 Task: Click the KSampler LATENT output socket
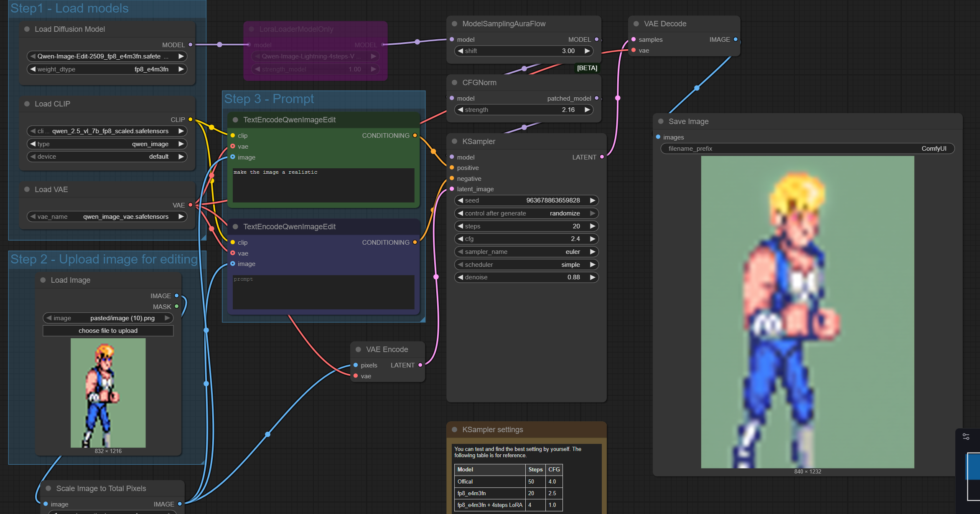coord(602,157)
